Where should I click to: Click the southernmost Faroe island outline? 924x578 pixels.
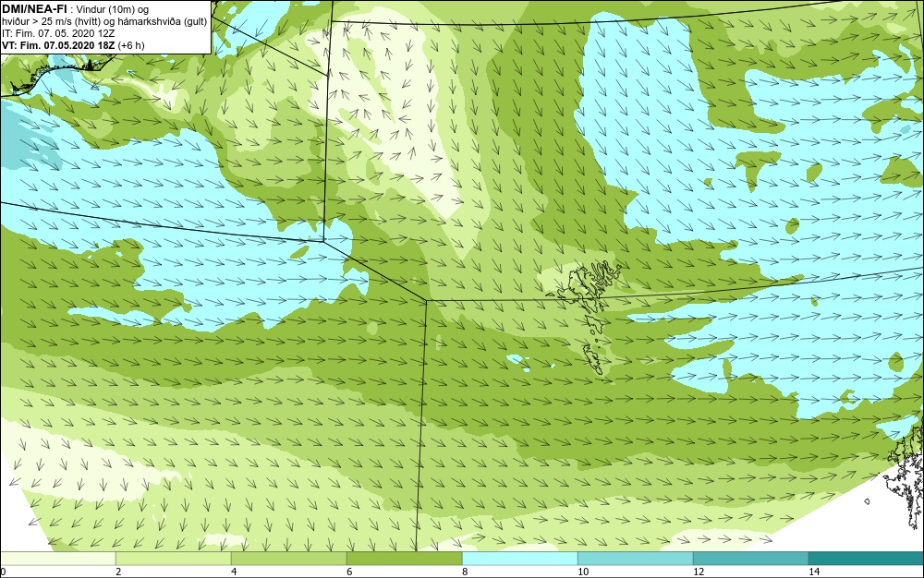[593, 359]
